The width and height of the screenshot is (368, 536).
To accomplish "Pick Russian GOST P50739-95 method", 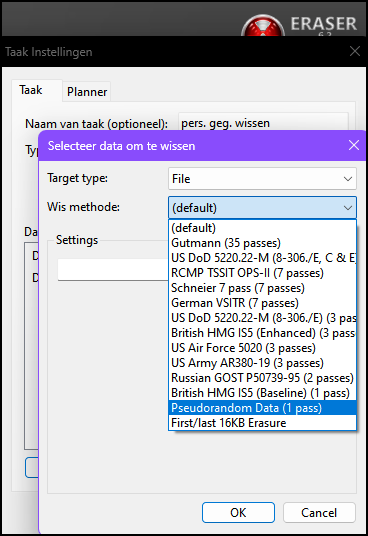I will [x=262, y=378].
